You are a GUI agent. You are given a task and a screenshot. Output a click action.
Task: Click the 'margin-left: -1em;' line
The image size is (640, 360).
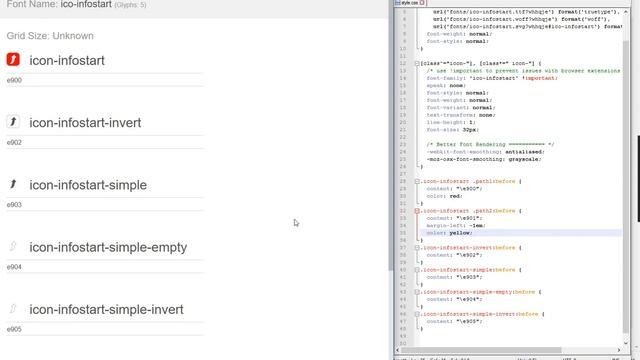(456, 226)
